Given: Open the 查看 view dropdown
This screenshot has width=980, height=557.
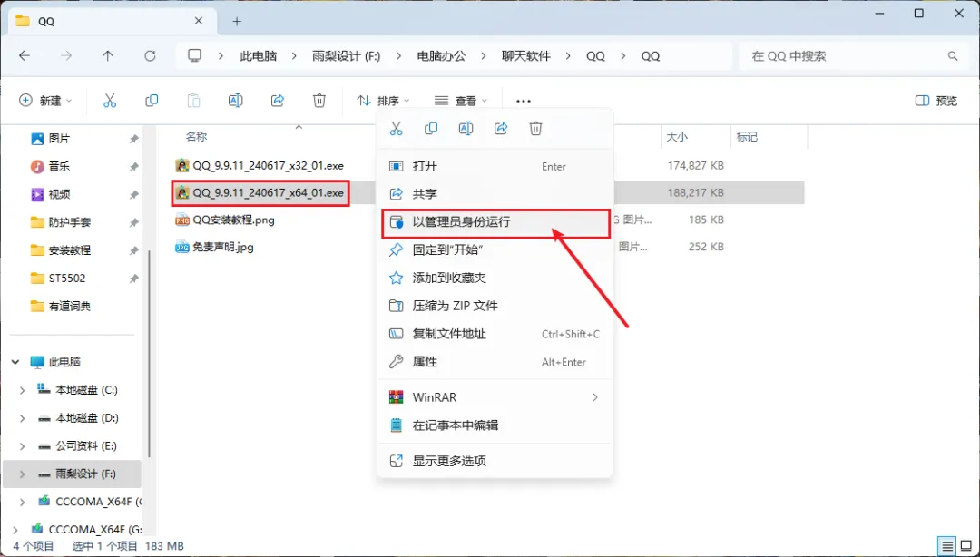Looking at the screenshot, I should pyautogui.click(x=461, y=101).
